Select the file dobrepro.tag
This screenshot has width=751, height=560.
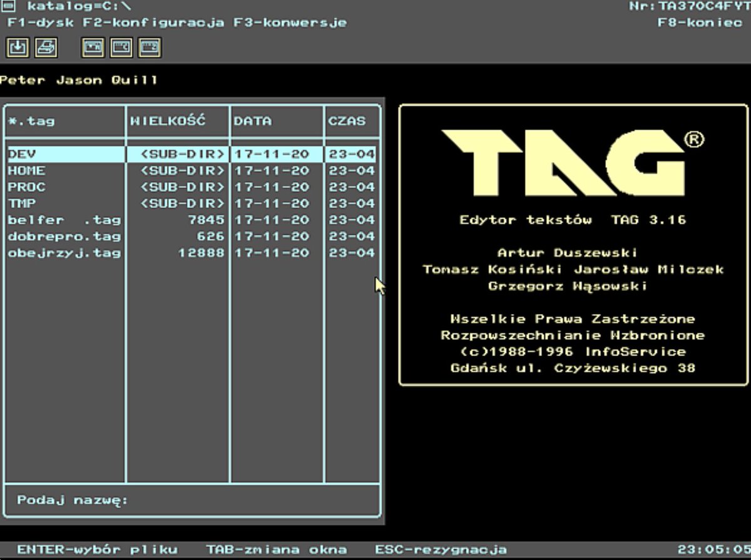pyautogui.click(x=192, y=237)
